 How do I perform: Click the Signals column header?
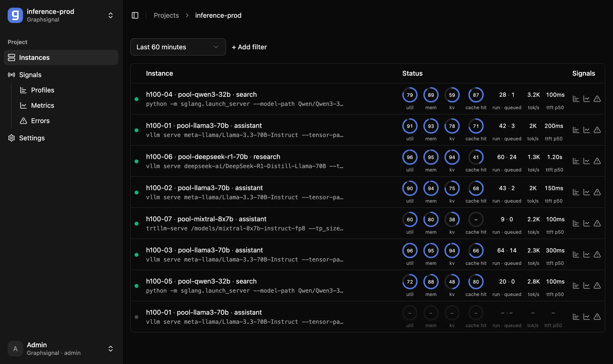coord(584,73)
